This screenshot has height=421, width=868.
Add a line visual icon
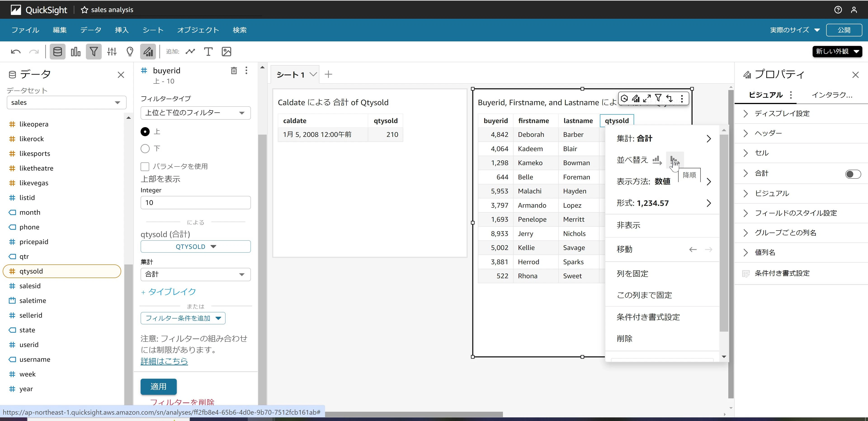(x=190, y=52)
